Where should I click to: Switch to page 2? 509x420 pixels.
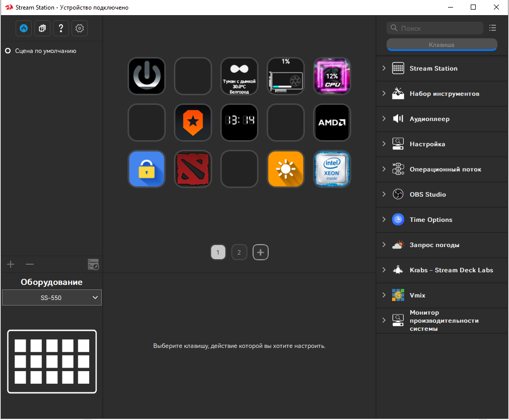point(239,252)
